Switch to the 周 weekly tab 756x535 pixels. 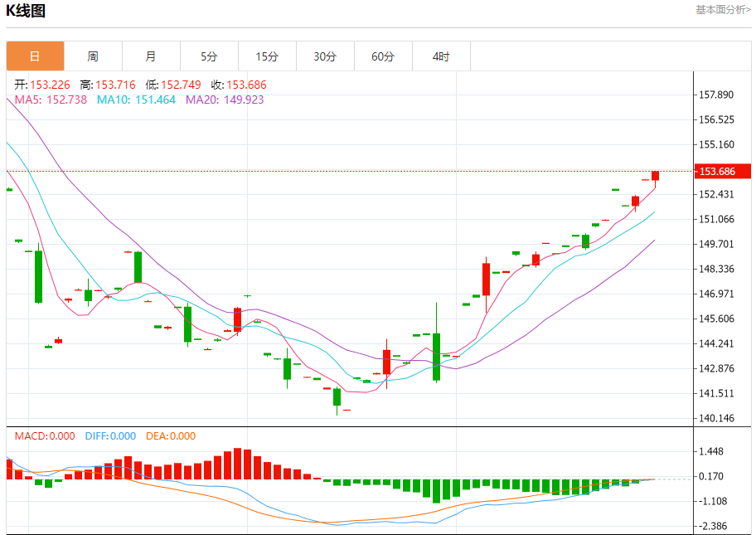(x=93, y=56)
